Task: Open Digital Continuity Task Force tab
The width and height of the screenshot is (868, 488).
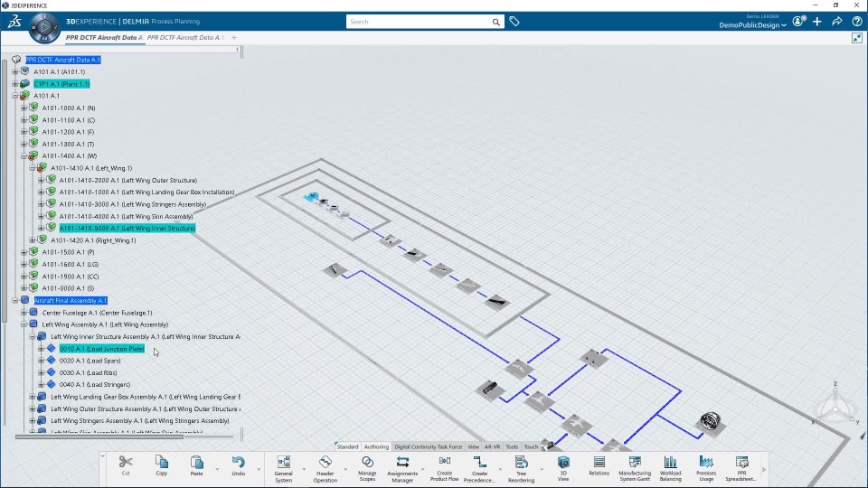Action: [x=428, y=446]
